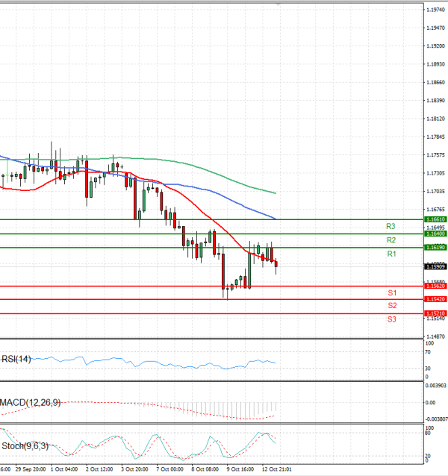Select the 1.15620 red price tag
This screenshot has width=448, height=476.
pos(435,286)
